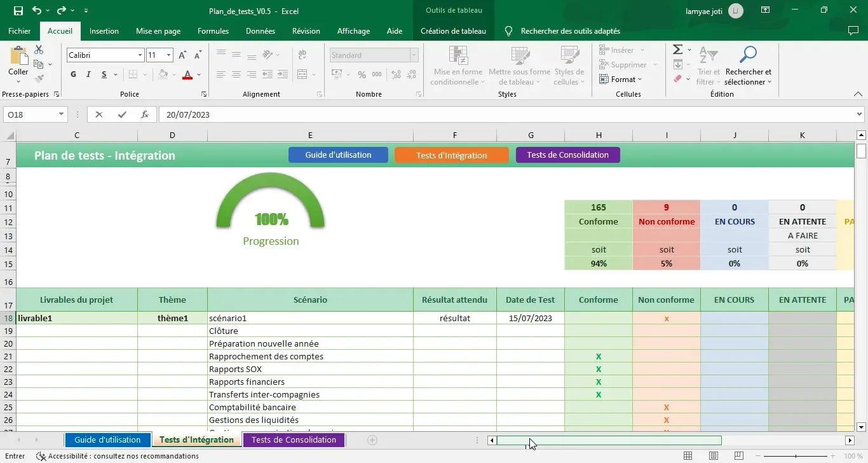Screen dimensions: 868x463
Task: Click the Save icon in title bar
Action: 18,11
